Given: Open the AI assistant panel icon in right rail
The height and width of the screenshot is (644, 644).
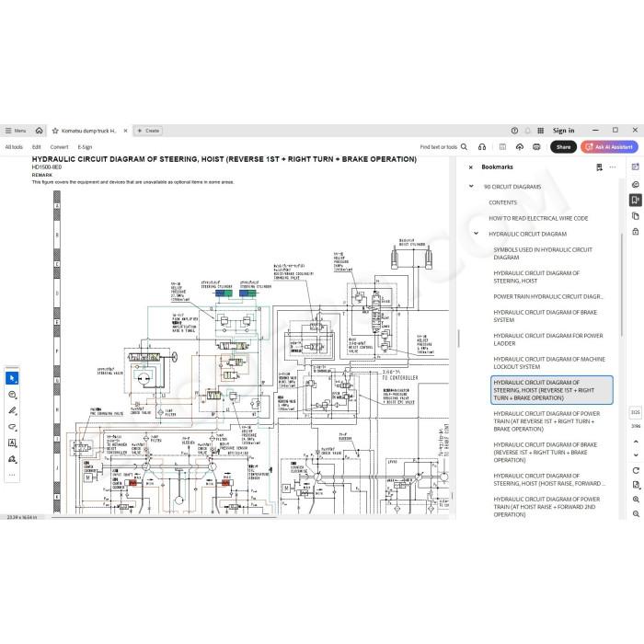Looking at the screenshot, I should click(x=636, y=167).
